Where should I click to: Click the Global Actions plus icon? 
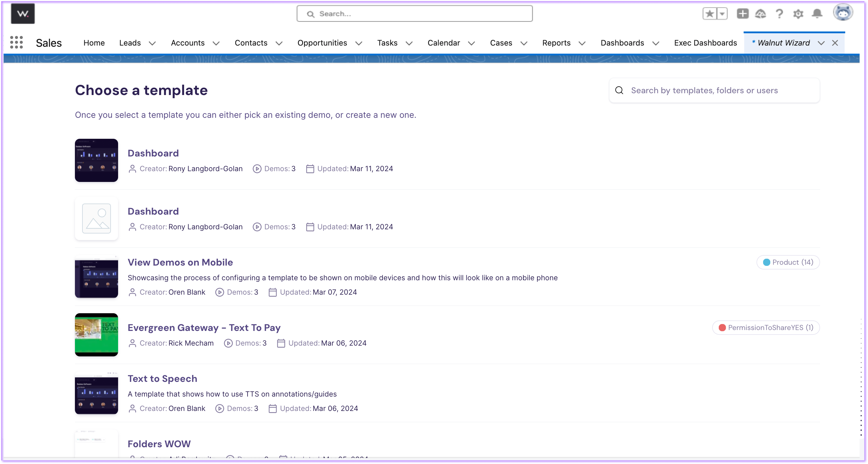742,14
